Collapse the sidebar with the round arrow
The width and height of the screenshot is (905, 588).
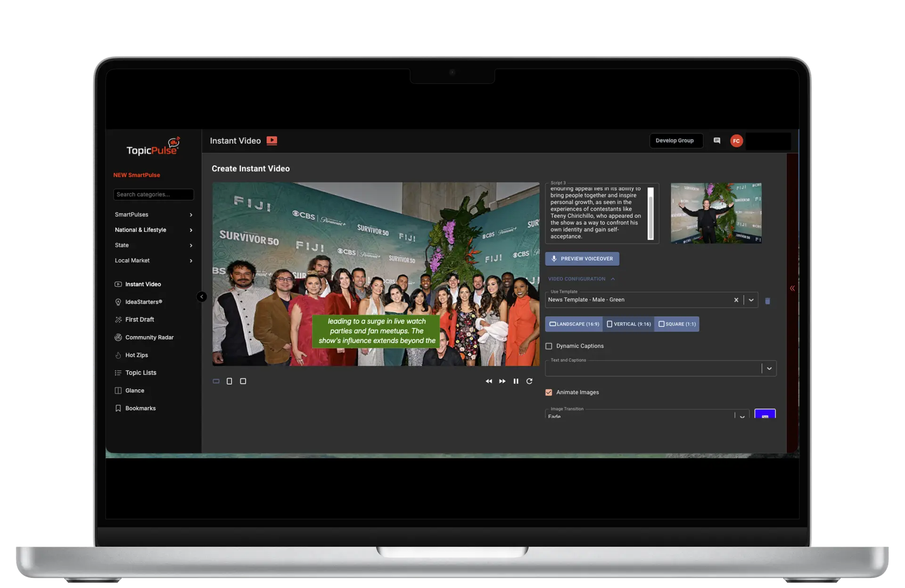(202, 296)
